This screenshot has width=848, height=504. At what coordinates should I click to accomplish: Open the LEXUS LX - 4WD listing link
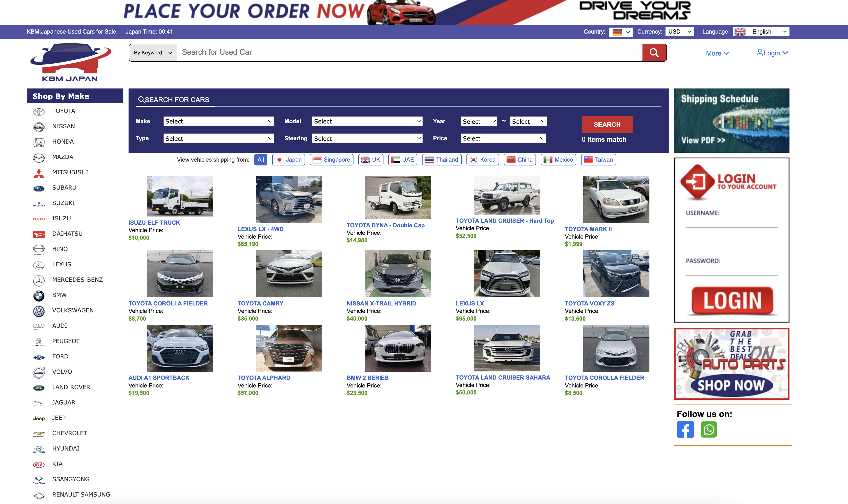pos(260,229)
